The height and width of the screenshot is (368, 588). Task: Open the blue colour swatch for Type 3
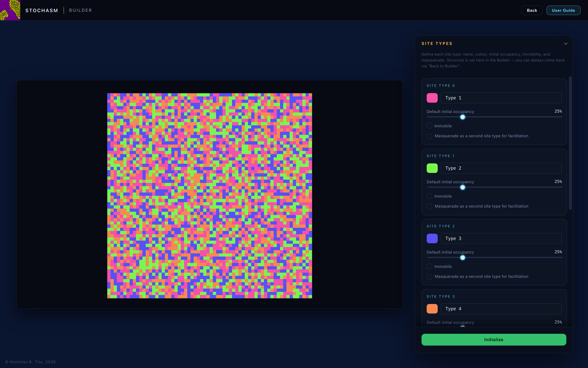click(432, 238)
